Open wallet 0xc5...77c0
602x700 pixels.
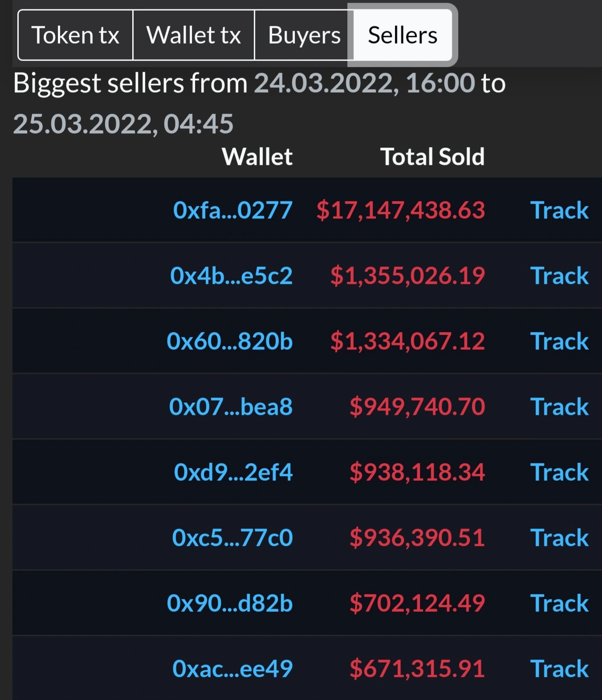[232, 538]
